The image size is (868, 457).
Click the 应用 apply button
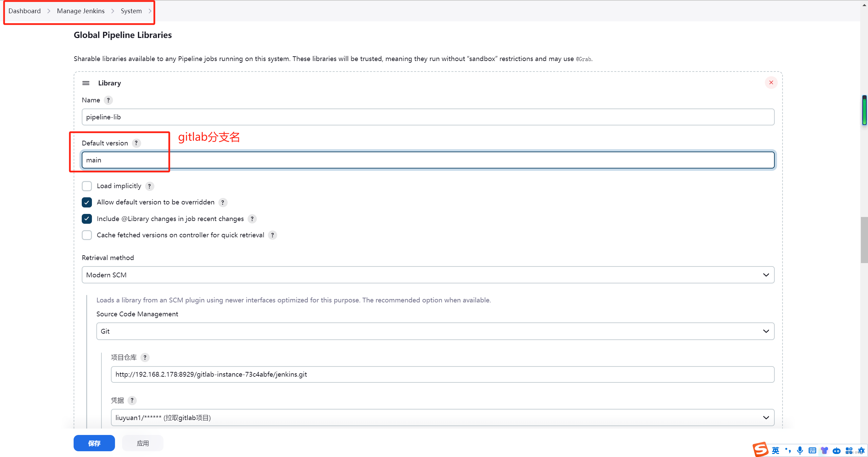click(x=142, y=443)
